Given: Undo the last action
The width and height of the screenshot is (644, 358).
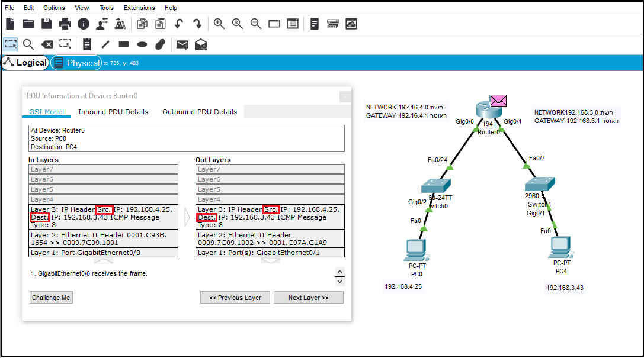Looking at the screenshot, I should click(x=179, y=24).
